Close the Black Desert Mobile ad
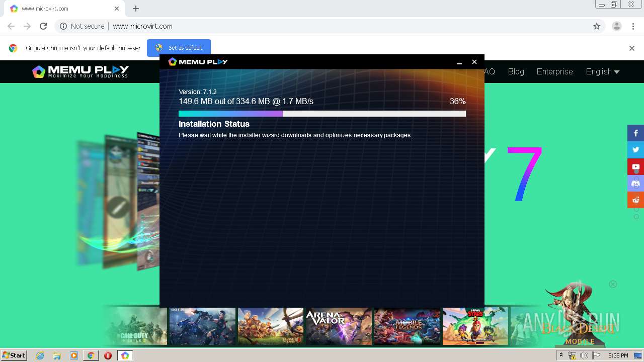Screen dimensions: 644x362 pyautogui.click(x=613, y=284)
